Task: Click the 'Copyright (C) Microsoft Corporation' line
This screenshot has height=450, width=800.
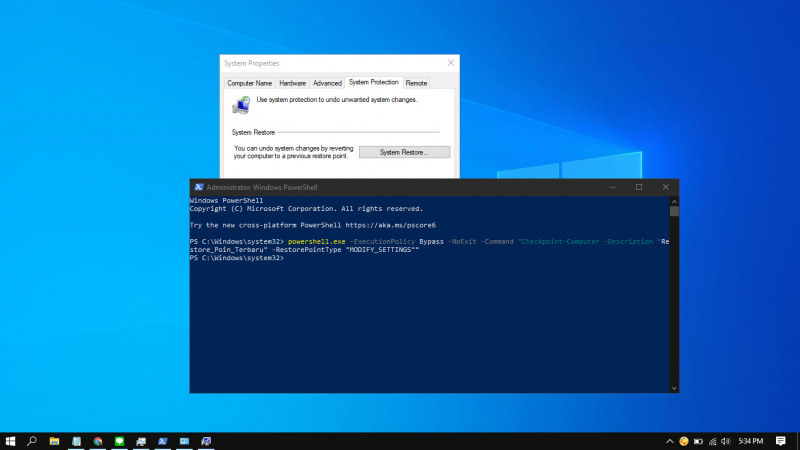Action: click(306, 209)
